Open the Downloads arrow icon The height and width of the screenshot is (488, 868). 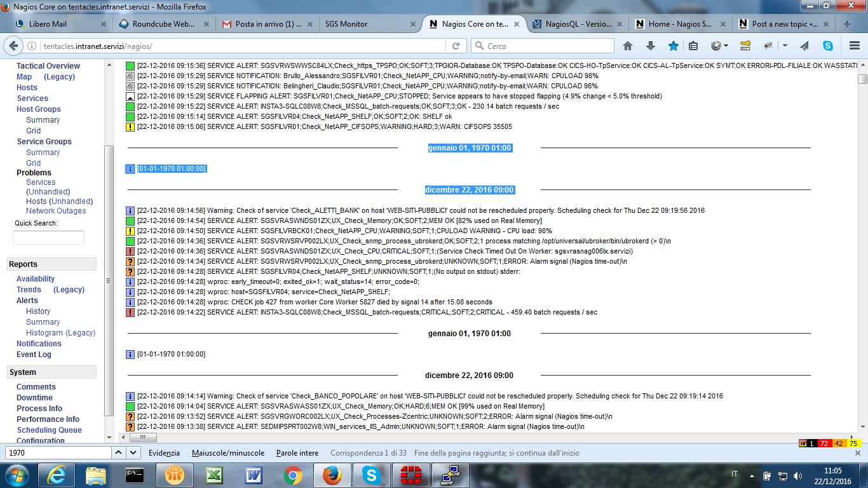tap(650, 46)
